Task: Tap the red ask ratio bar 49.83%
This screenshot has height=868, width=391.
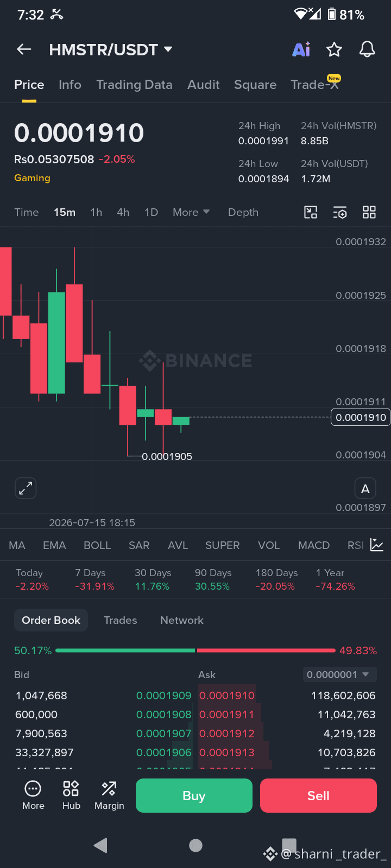Action: coord(266,650)
